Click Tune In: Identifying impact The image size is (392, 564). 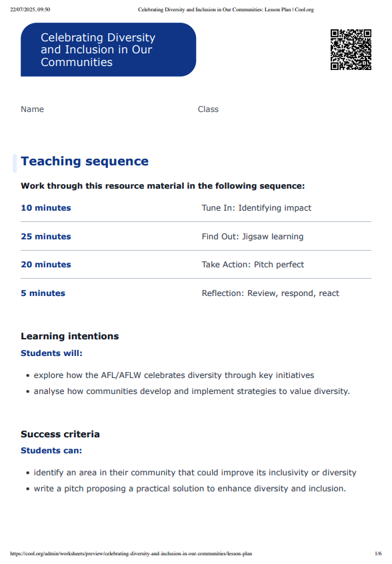point(257,208)
